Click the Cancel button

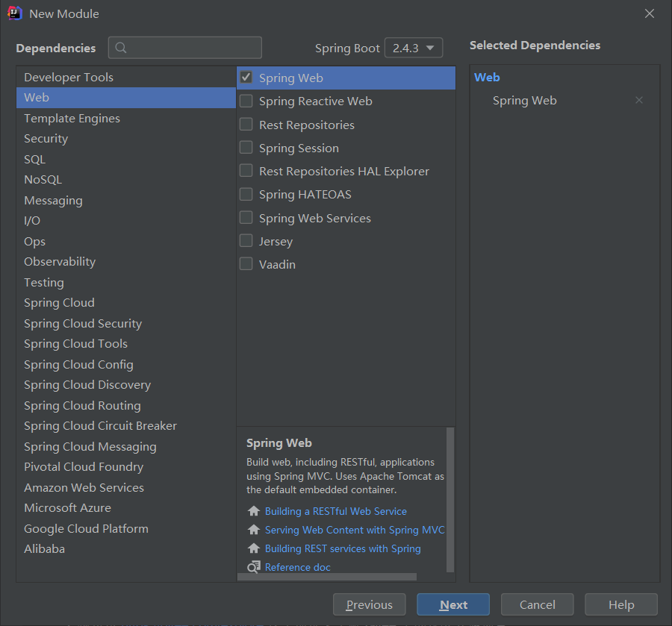point(538,604)
